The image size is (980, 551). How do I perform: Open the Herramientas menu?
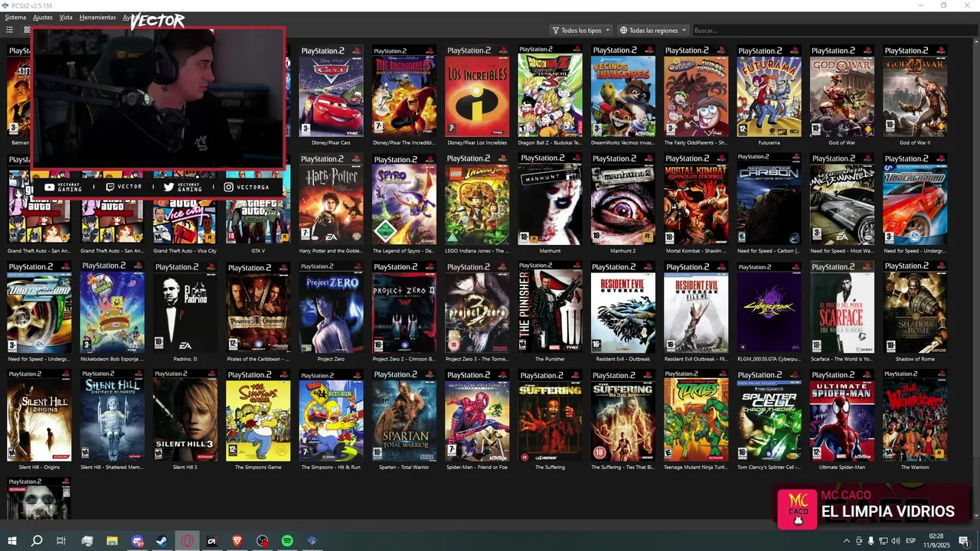98,17
